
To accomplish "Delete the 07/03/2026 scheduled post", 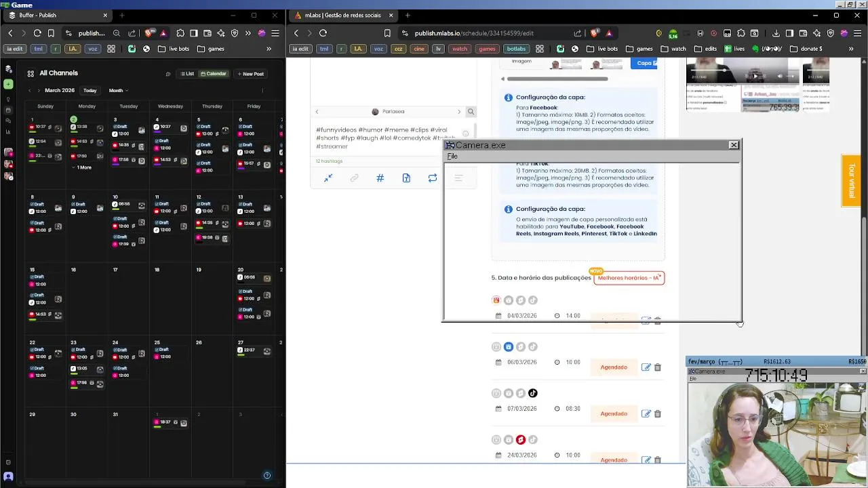I will (658, 413).
